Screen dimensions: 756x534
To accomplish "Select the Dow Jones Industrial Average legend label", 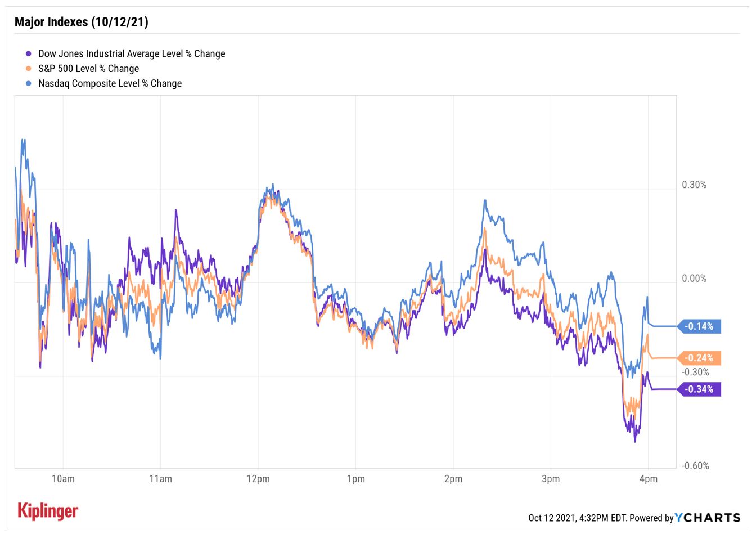I will tap(132, 54).
